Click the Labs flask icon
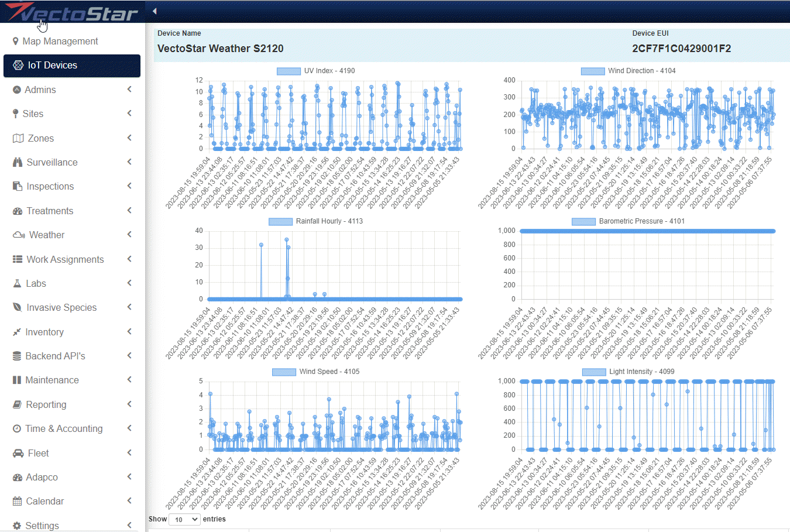The image size is (790, 532). pyautogui.click(x=17, y=283)
